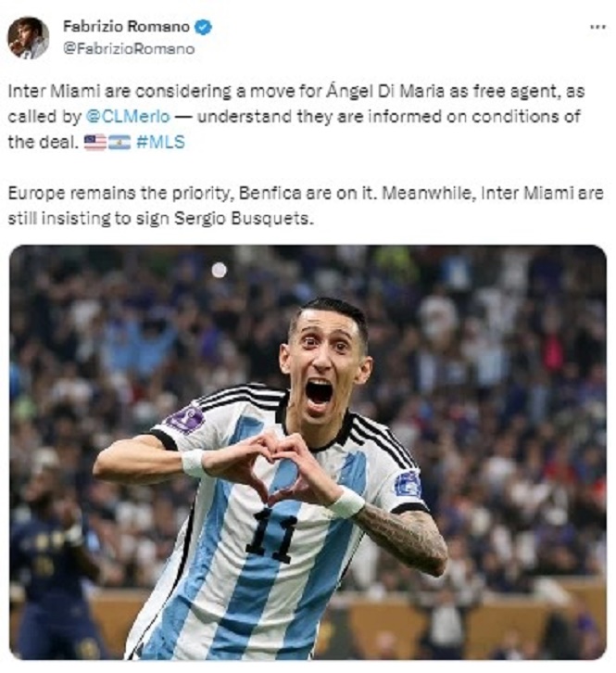Click the tweet text about Inter Miami
This screenshot has height=673, width=616.
coord(296,116)
